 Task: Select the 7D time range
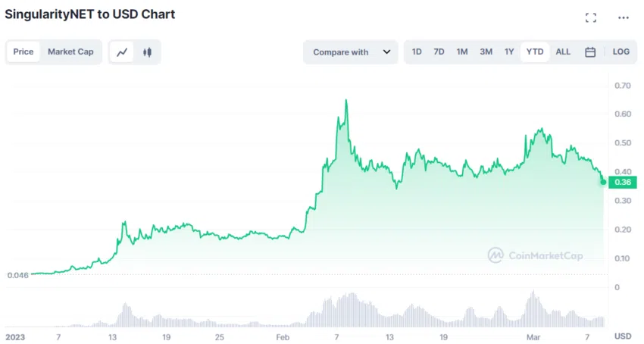point(439,52)
